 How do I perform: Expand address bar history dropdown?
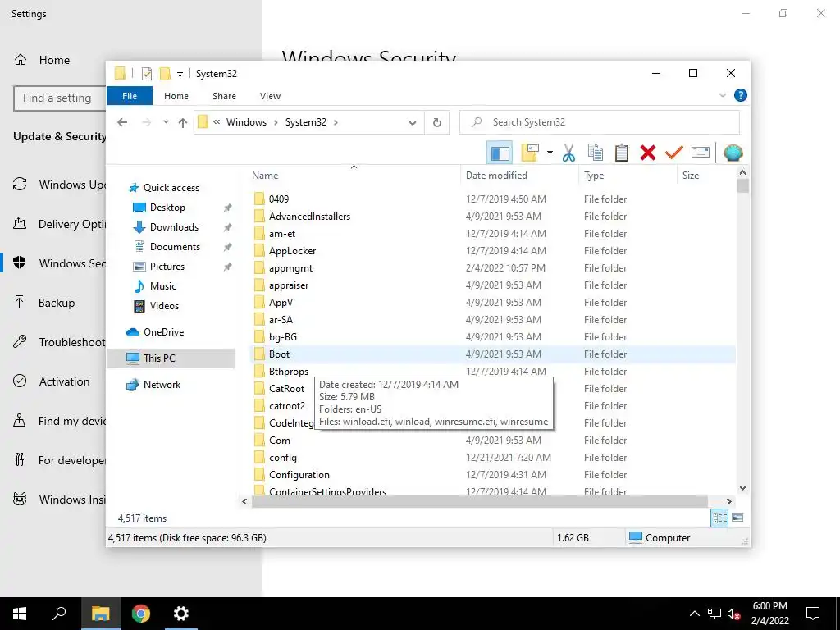[x=412, y=123]
